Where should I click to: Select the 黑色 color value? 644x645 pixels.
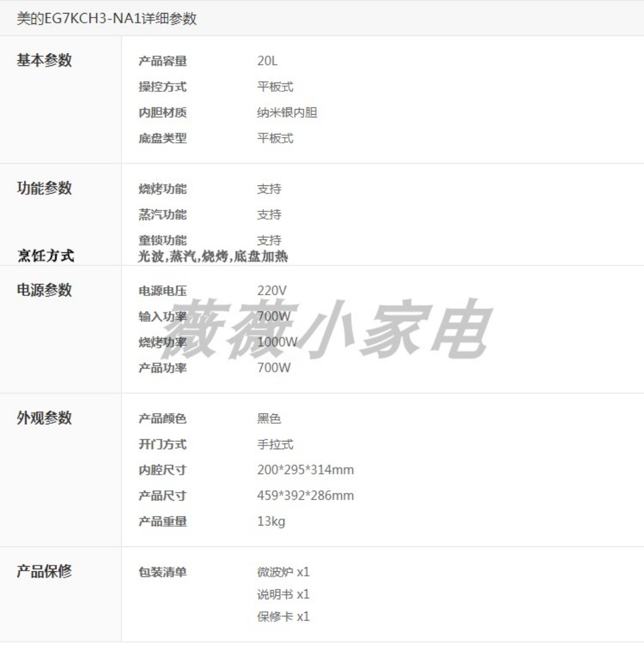click(x=269, y=419)
